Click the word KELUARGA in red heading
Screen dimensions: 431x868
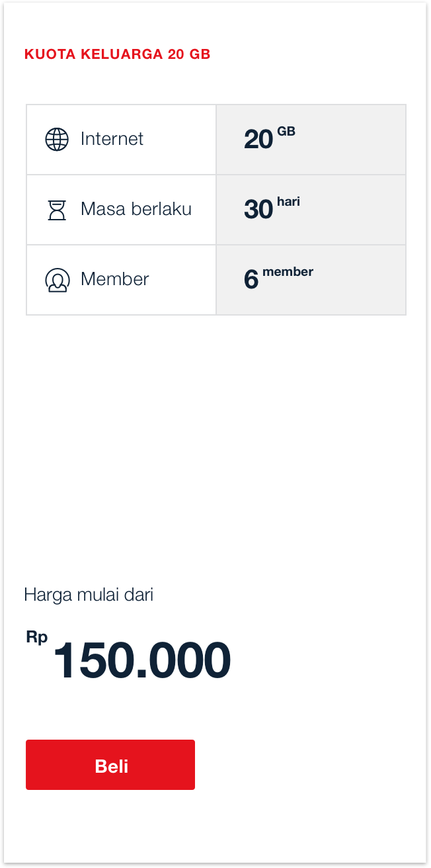(x=122, y=55)
